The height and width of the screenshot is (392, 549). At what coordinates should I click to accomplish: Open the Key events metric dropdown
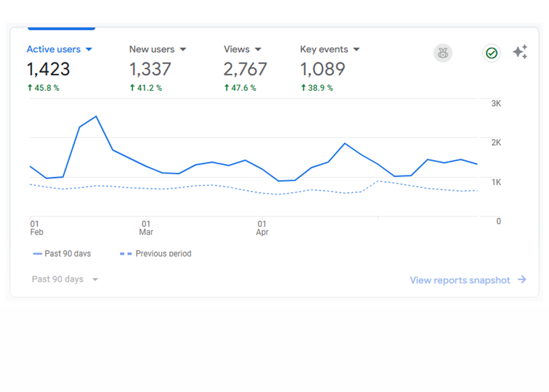coord(357,49)
